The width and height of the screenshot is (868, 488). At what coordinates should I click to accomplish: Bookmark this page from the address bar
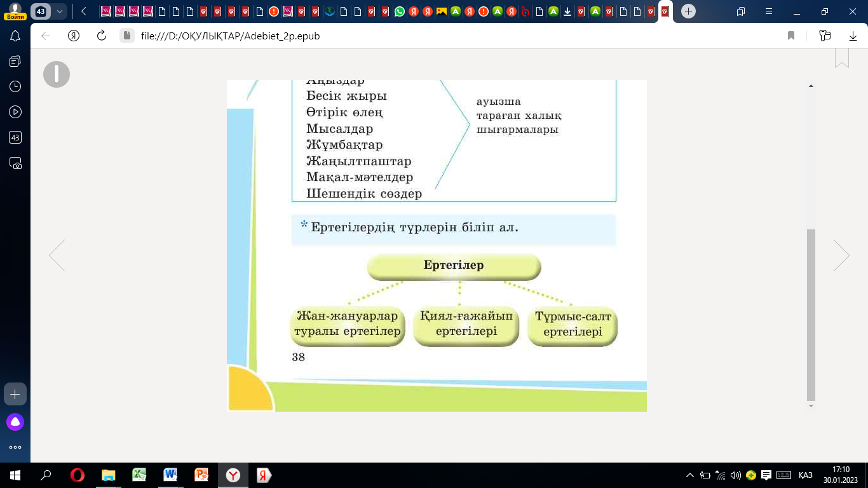(x=791, y=36)
